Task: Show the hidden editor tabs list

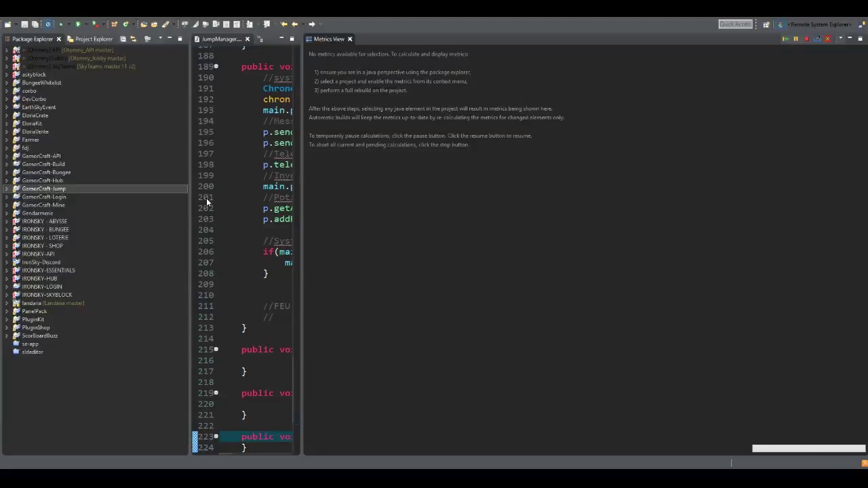Action: point(260,39)
